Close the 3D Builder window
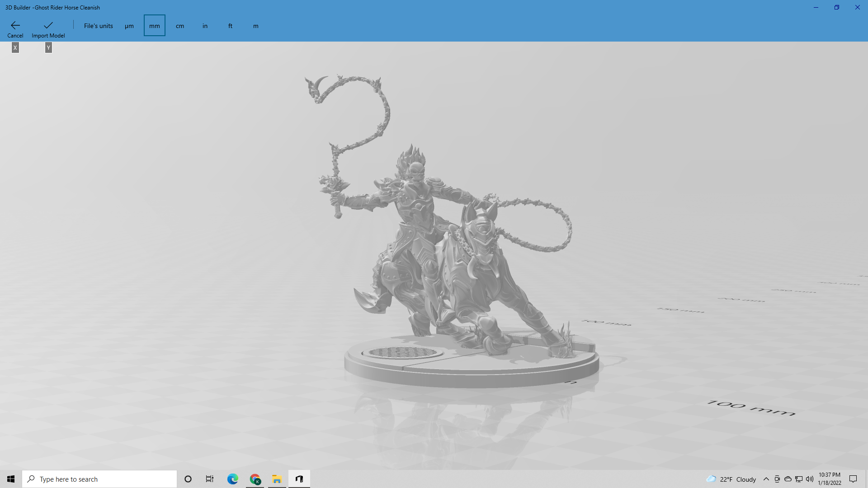868x488 pixels. [x=858, y=7]
